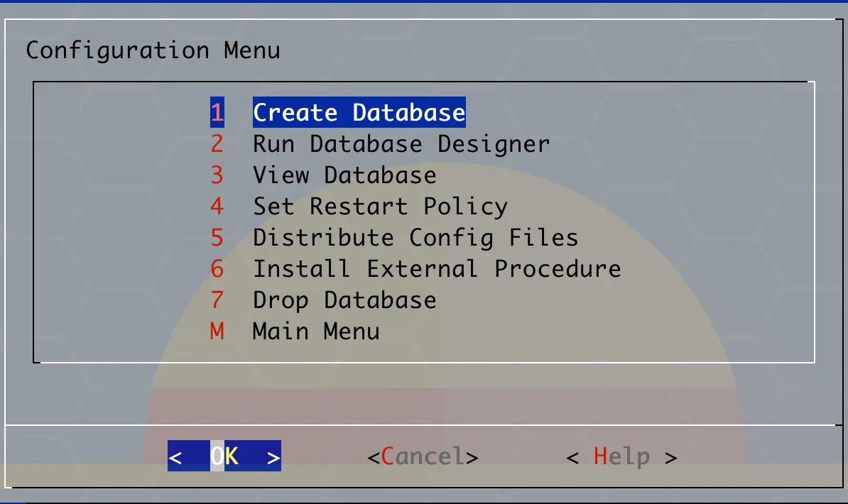Select View Database in the list
The image size is (848, 504).
pos(344,175)
